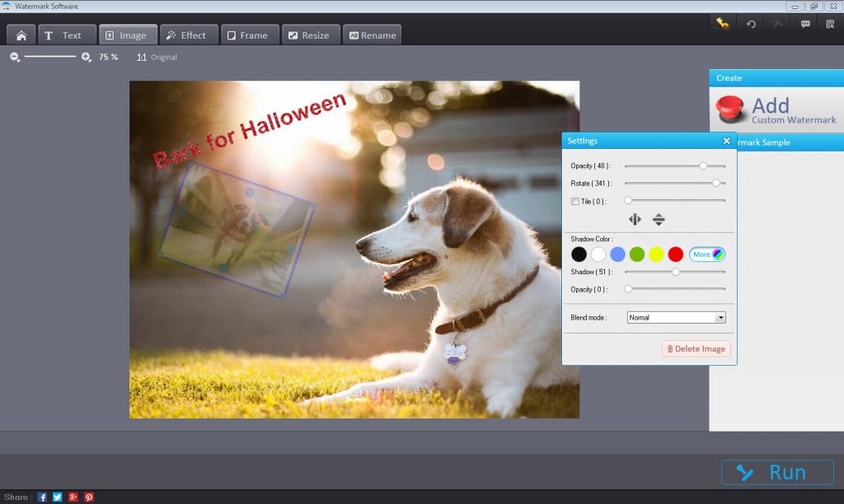The height and width of the screenshot is (504, 844).
Task: Click the zoom in magnifier icon
Action: tap(87, 57)
